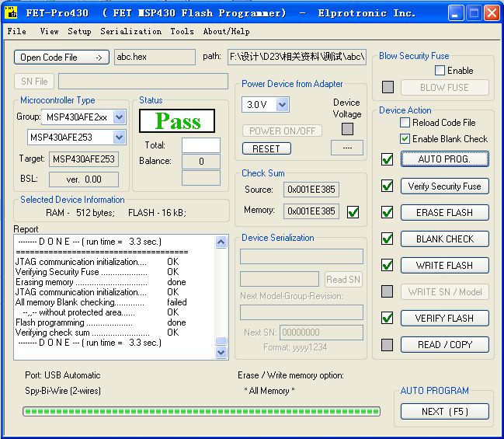Click the Pass status display

[177, 121]
